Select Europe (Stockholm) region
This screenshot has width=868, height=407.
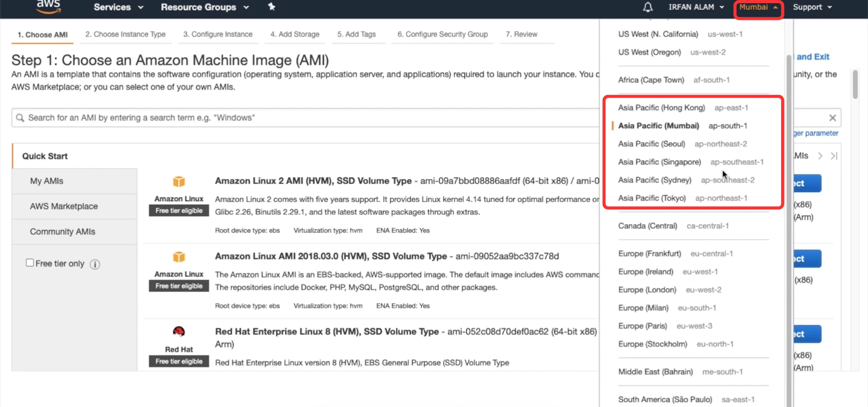coord(676,345)
